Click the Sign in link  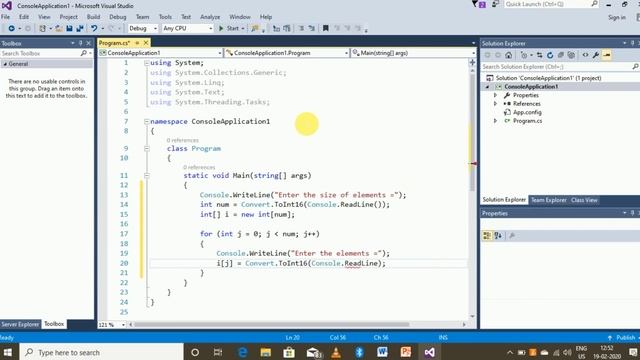(617, 17)
